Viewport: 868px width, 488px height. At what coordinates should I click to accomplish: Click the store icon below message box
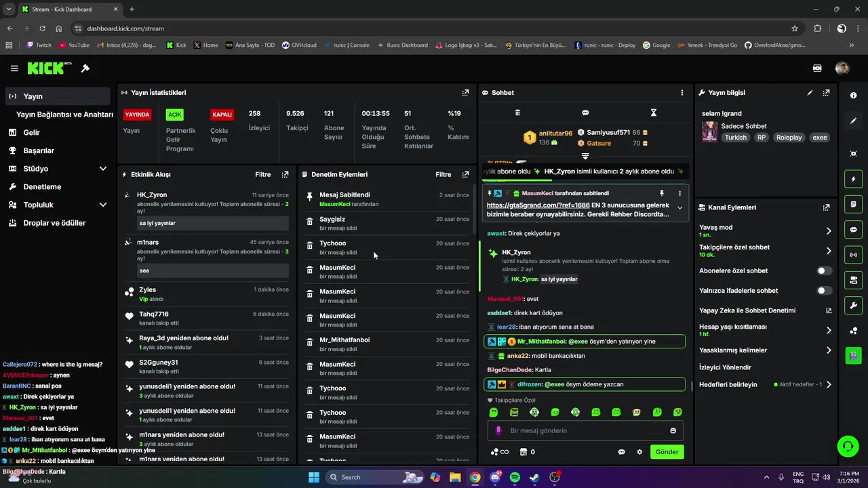point(523,452)
